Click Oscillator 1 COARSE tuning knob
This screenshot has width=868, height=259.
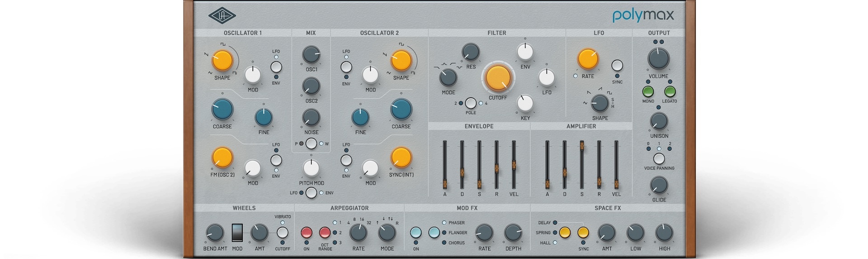pos(222,109)
